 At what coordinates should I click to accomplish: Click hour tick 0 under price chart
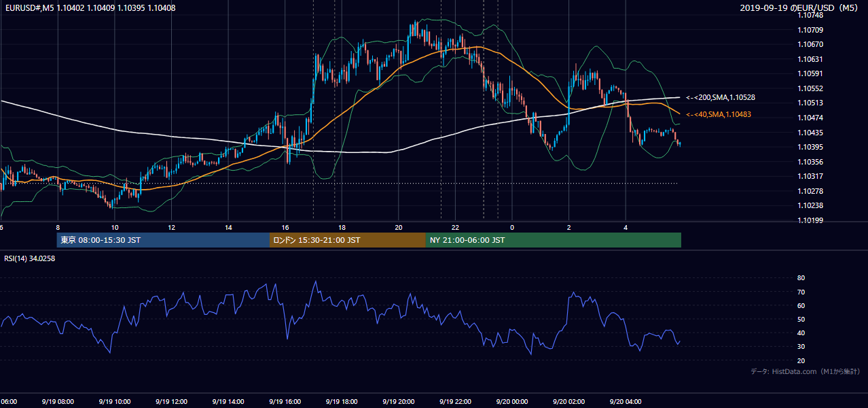[x=512, y=227]
